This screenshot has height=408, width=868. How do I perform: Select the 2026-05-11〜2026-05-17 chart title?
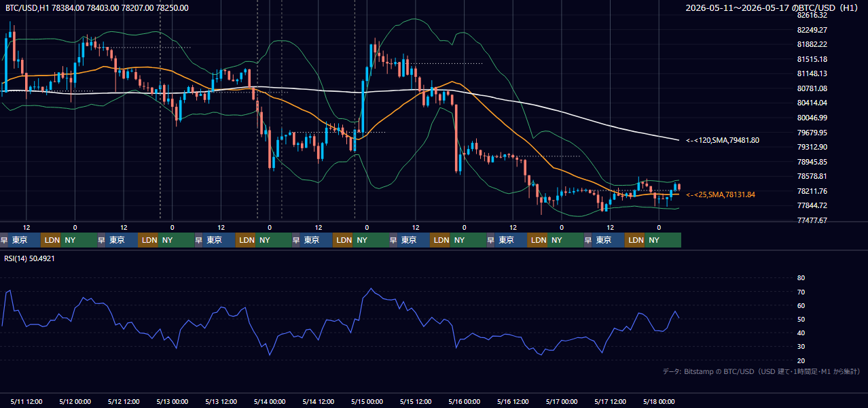(772, 7)
